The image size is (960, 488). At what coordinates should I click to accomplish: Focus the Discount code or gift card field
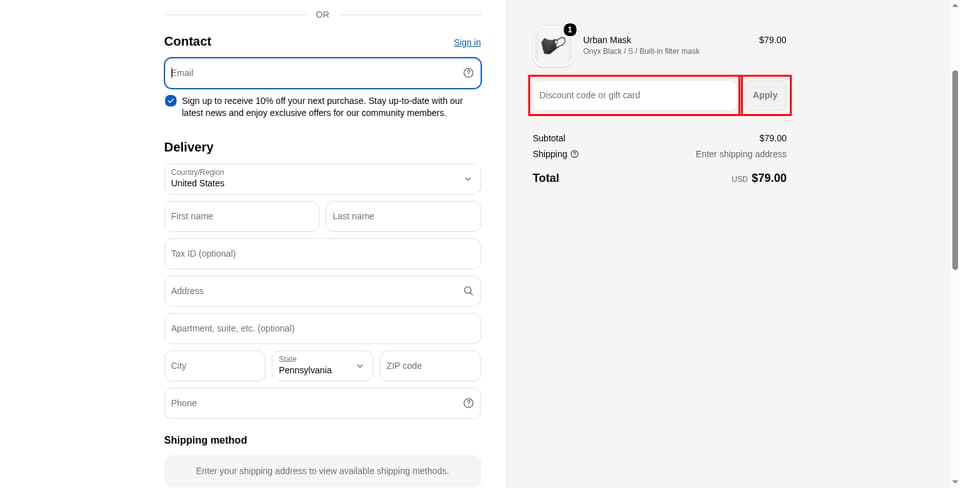[x=635, y=95]
